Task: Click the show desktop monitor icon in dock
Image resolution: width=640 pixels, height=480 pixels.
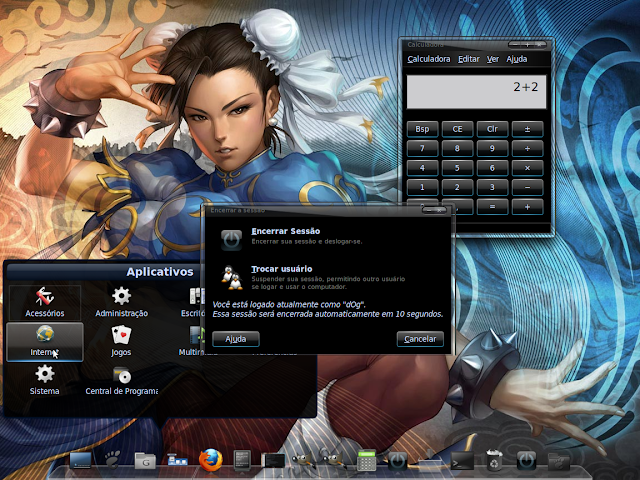Action: [81, 460]
